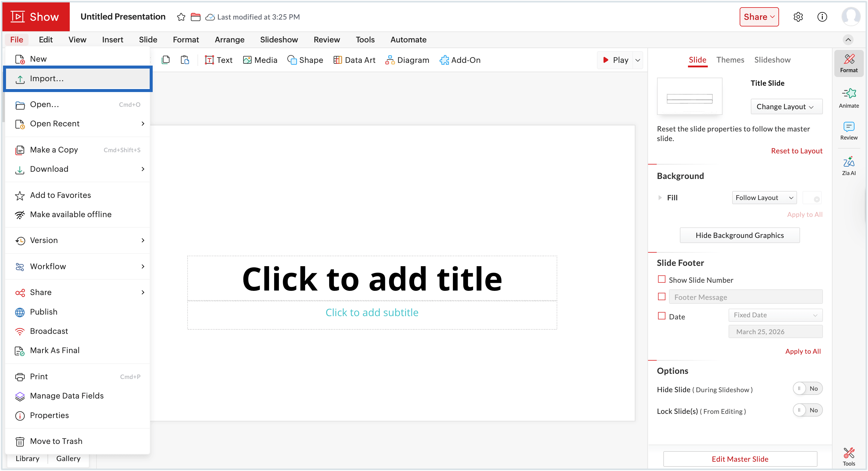Click Reset to Layout link
Image resolution: width=868 pixels, height=471 pixels.
[x=796, y=151]
